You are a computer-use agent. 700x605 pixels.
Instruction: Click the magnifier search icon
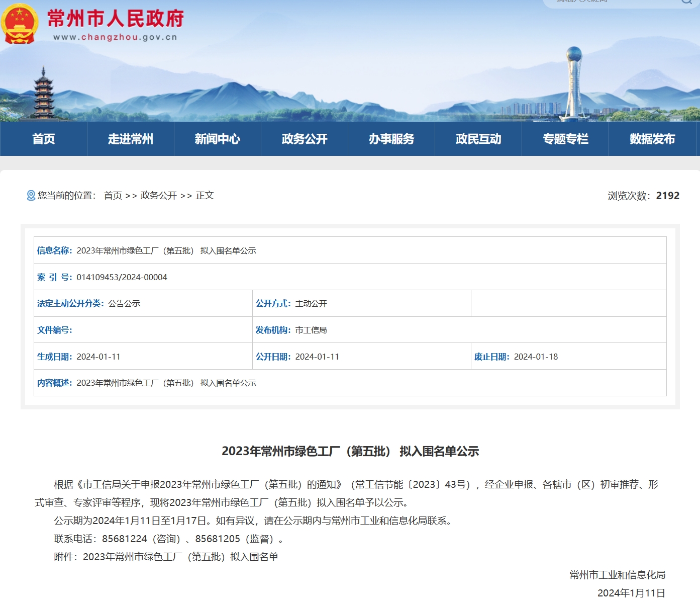click(686, 2)
